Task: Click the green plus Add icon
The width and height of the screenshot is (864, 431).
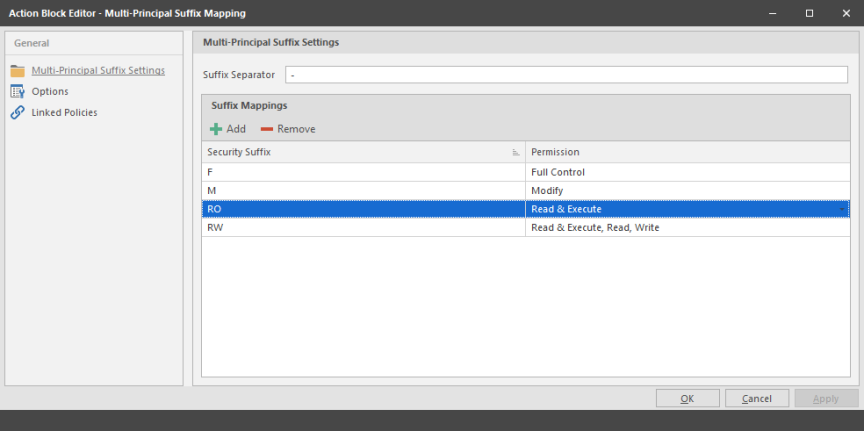Action: point(216,129)
